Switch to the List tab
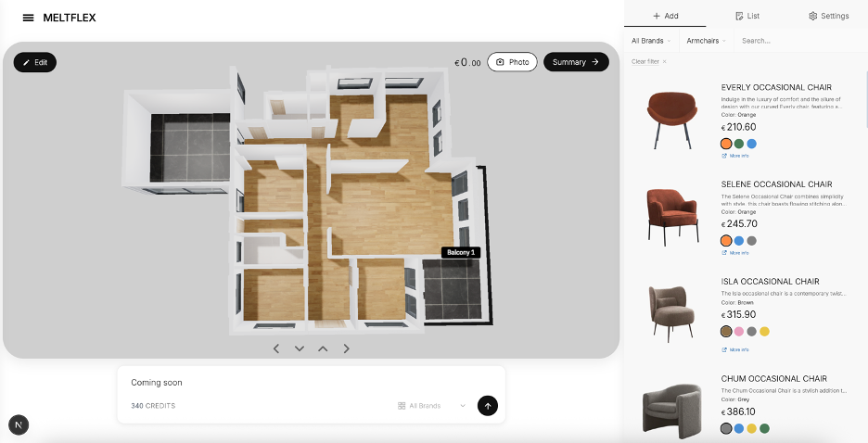The image size is (868, 443). click(x=747, y=16)
